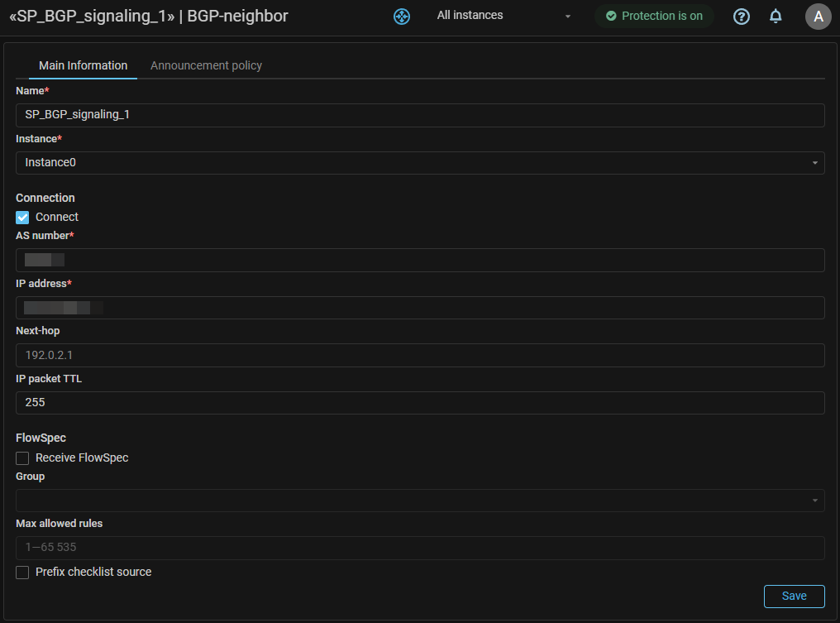
Task: Expand the FlowSpec Group dropdown
Action: [420, 501]
